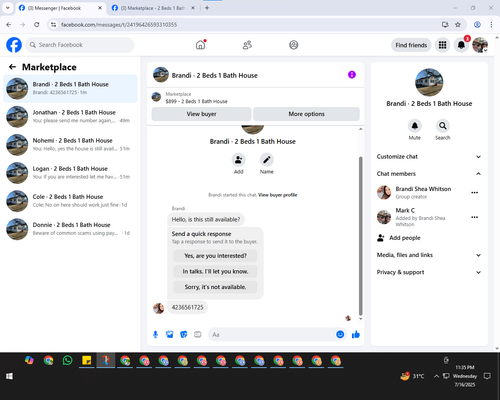The height and width of the screenshot is (400, 500).
Task: Reload the page in browser
Action: [37, 25]
